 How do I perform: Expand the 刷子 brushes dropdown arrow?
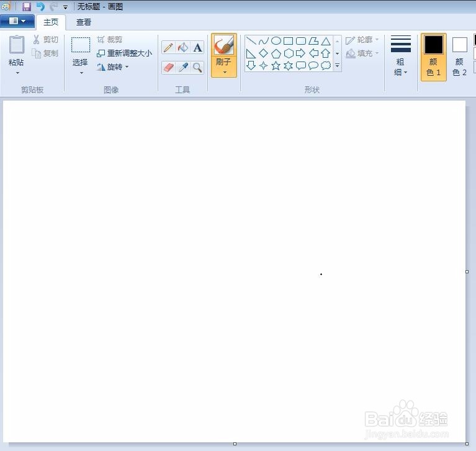[225, 72]
